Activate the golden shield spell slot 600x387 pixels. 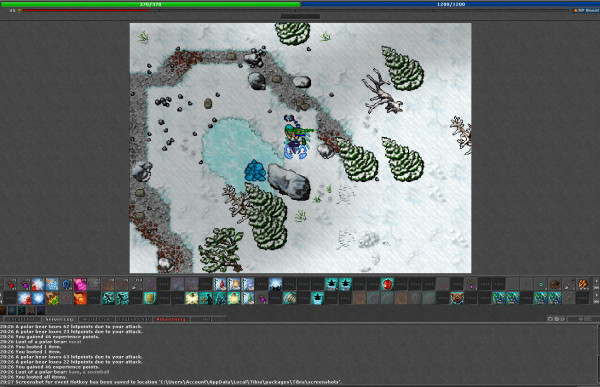click(x=150, y=298)
